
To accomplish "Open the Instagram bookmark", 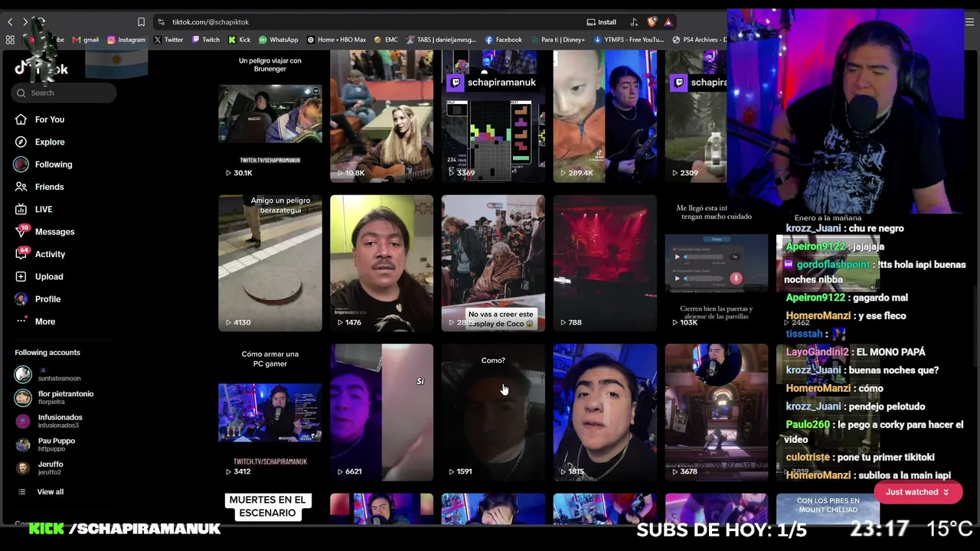I will (126, 40).
